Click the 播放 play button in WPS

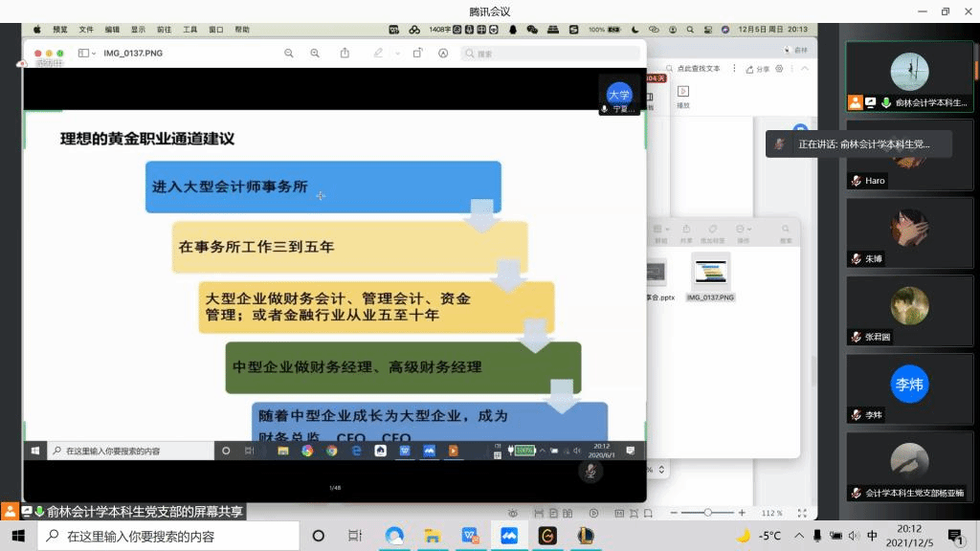pyautogui.click(x=683, y=96)
